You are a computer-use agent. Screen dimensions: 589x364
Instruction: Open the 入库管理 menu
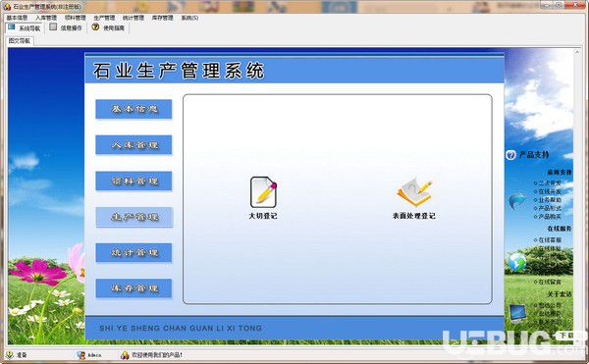click(x=46, y=18)
